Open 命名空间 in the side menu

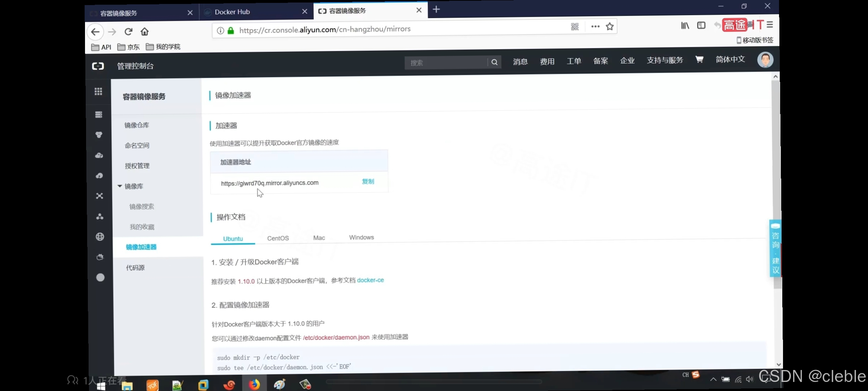[x=137, y=146]
